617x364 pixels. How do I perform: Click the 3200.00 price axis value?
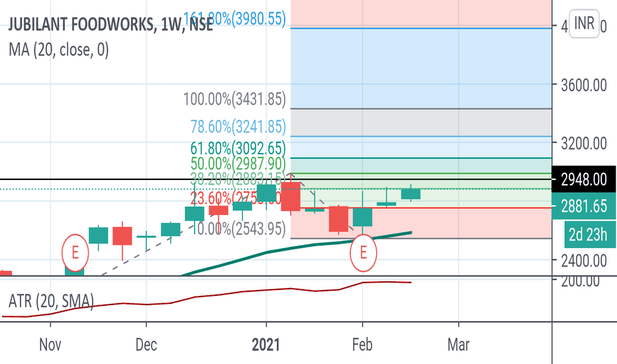584,143
